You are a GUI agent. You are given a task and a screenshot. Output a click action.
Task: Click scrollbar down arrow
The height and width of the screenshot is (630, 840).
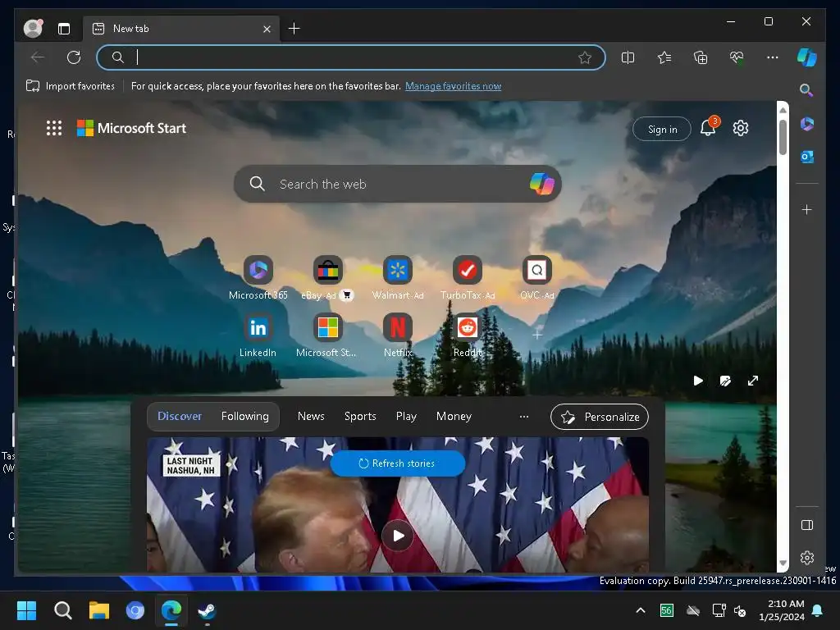[x=783, y=563]
